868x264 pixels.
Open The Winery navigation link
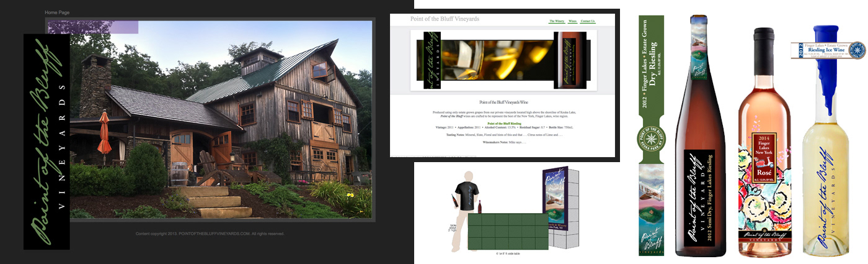(557, 21)
